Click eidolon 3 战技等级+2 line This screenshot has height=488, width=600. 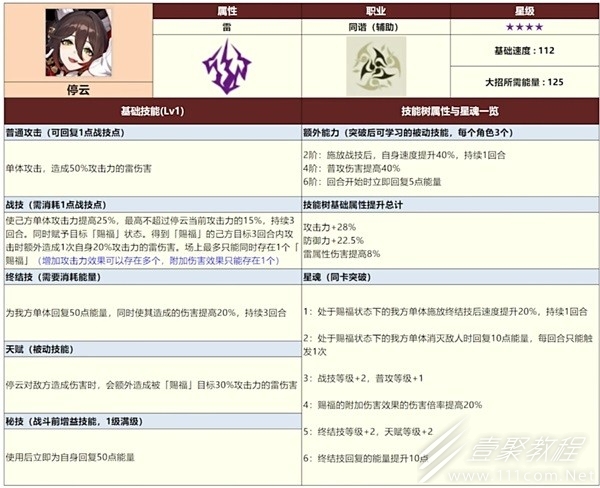coord(364,378)
